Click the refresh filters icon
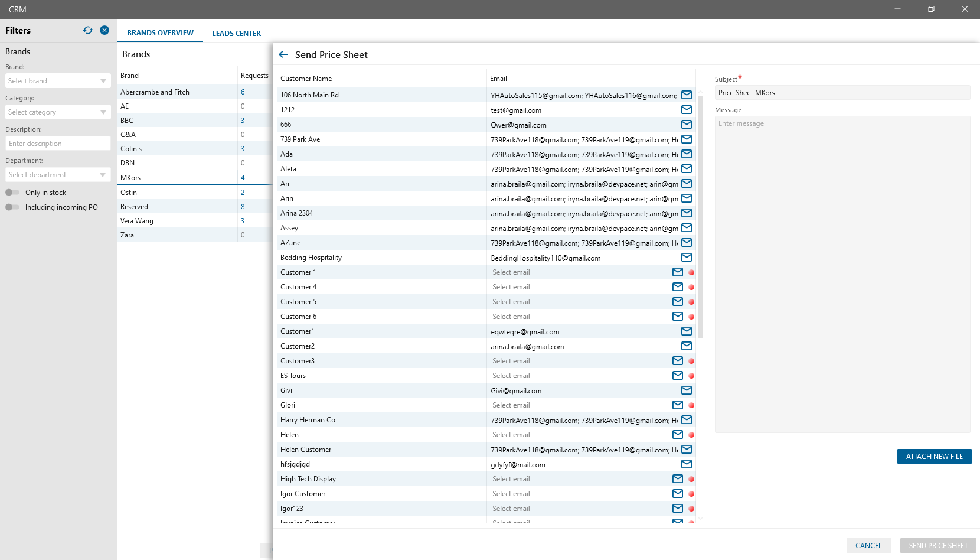Image resolution: width=980 pixels, height=560 pixels. [88, 30]
